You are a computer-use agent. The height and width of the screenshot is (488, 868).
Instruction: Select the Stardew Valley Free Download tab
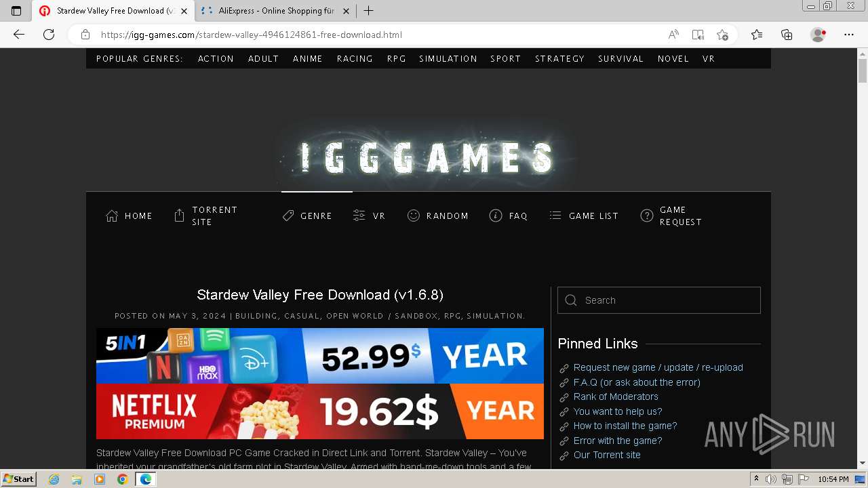click(113, 11)
